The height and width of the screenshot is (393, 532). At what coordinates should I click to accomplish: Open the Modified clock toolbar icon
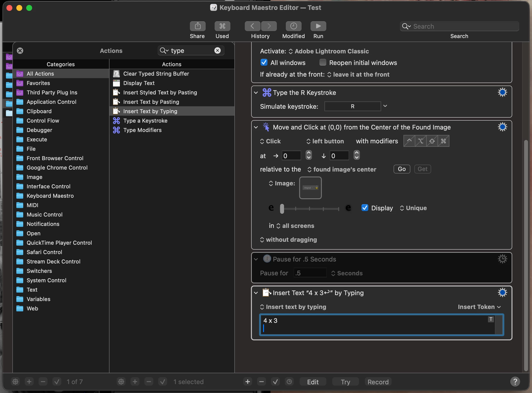click(x=293, y=26)
